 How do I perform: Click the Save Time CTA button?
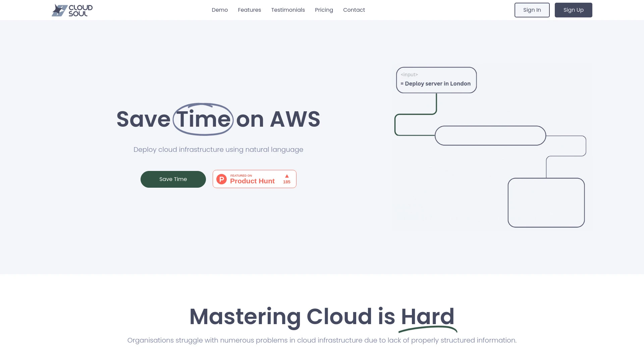point(173,179)
